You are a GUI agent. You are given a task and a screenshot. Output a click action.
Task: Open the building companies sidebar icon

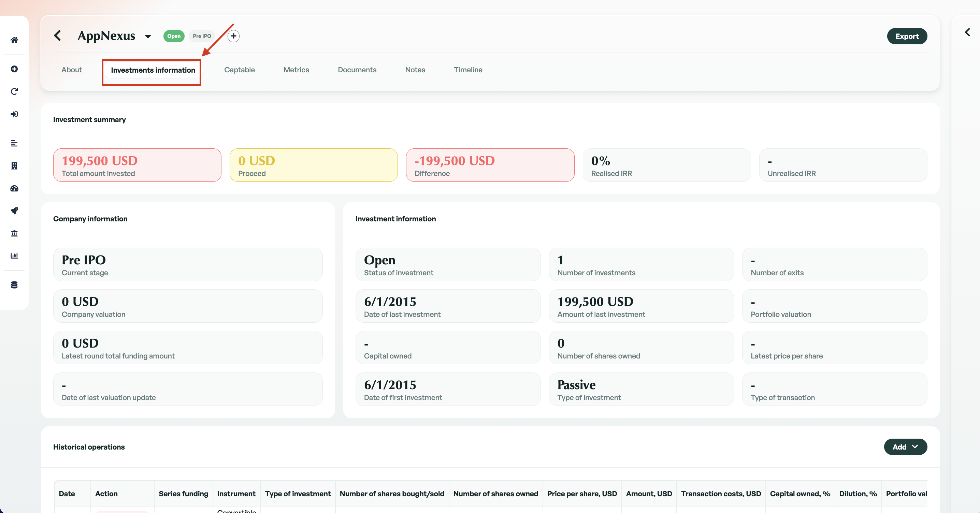point(14,166)
